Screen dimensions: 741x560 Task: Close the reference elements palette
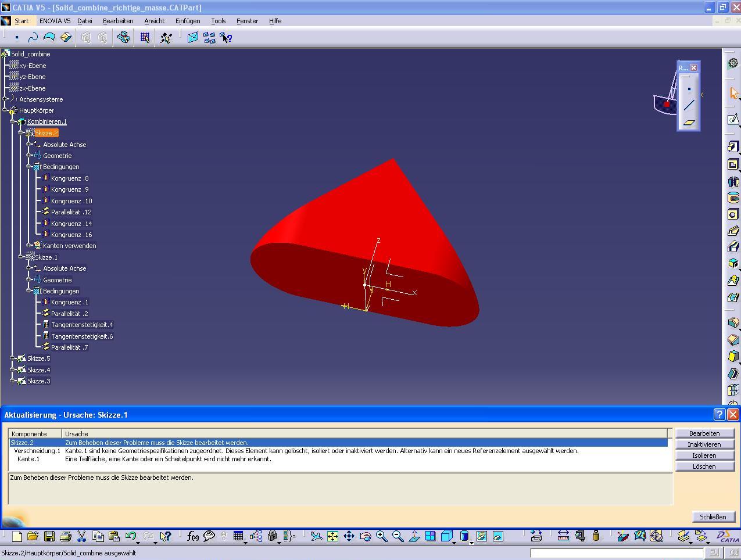click(693, 68)
